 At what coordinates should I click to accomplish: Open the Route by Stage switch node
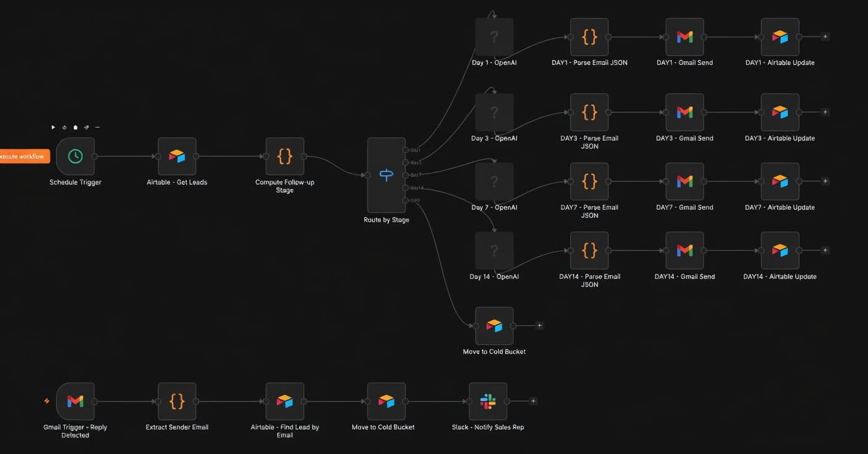point(386,175)
